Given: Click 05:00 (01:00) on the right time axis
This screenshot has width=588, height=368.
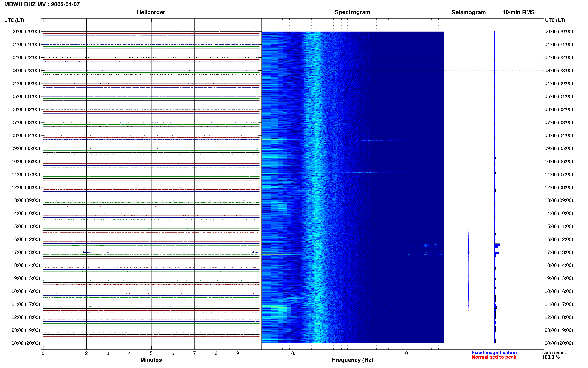Looking at the screenshot, I should 559,96.
